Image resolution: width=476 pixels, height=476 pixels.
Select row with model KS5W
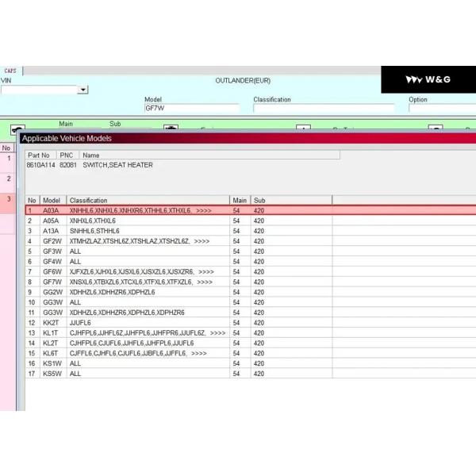click(251, 374)
